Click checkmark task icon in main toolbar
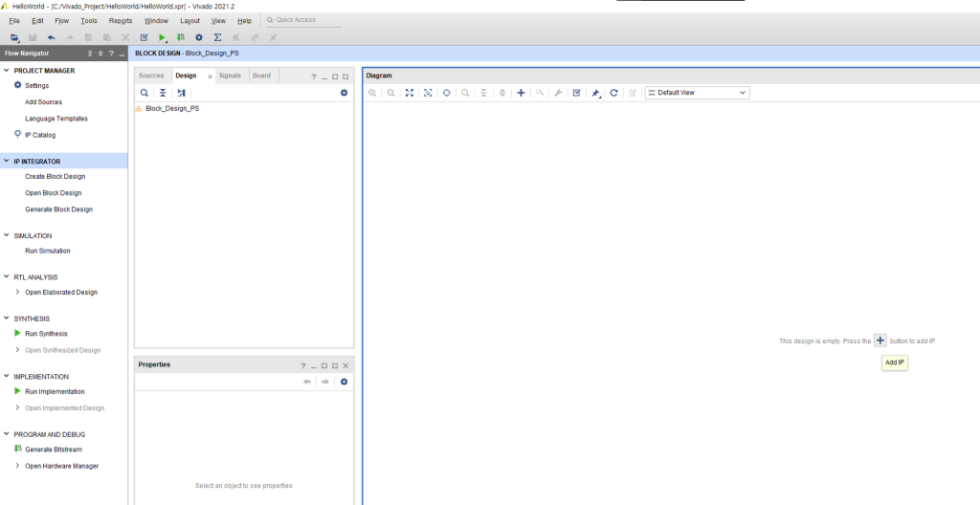 (x=144, y=38)
